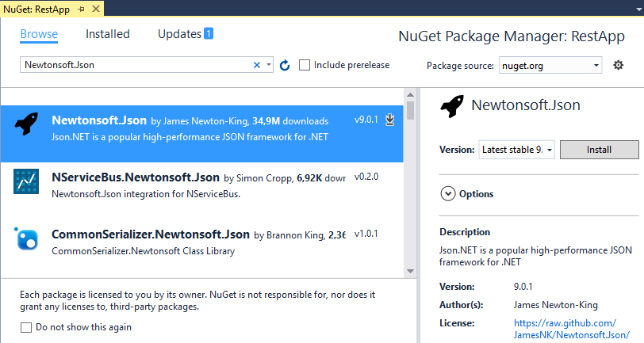Open search history dropdown arrow
The image size is (644, 343).
[x=269, y=65]
